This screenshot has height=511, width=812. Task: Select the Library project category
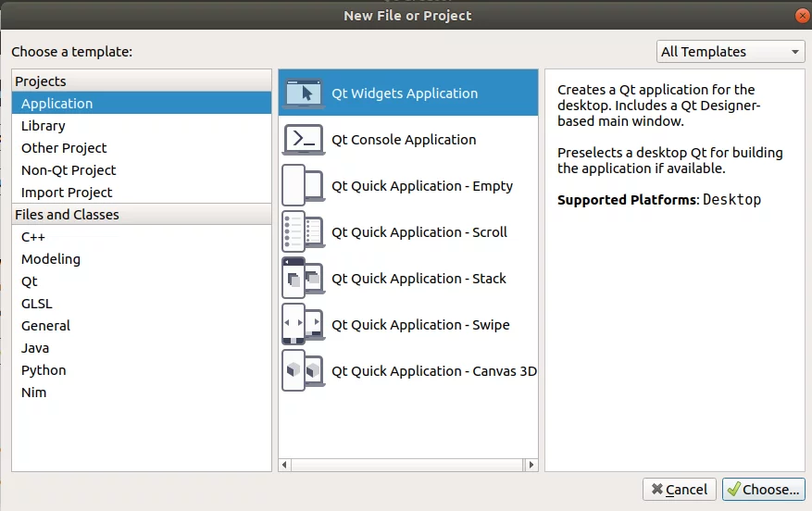[142, 125]
